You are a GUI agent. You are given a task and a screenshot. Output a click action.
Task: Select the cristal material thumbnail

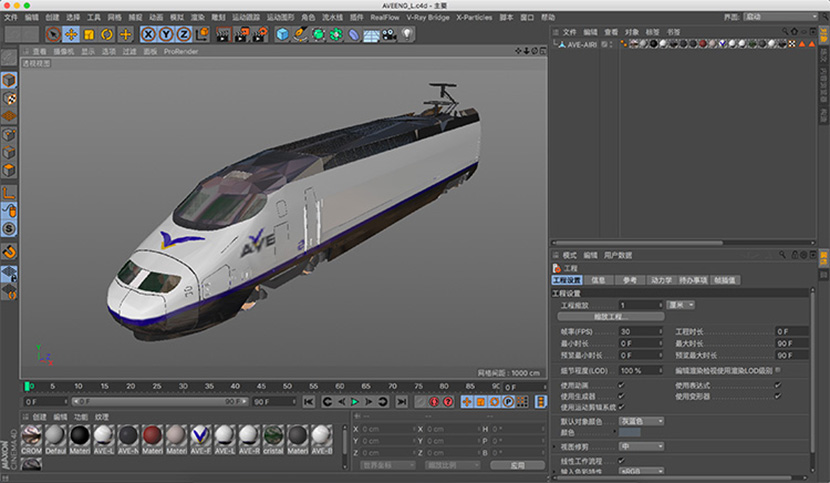tap(273, 440)
